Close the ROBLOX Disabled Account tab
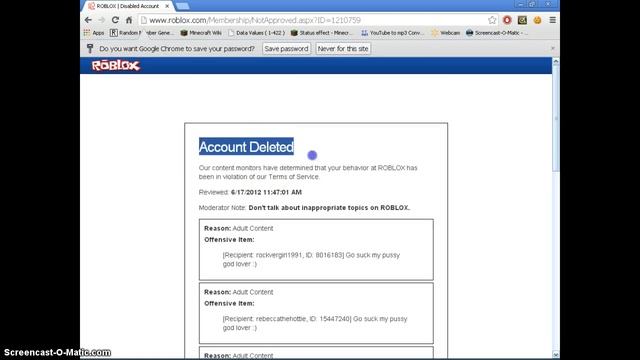The image size is (640, 360). click(167, 6)
